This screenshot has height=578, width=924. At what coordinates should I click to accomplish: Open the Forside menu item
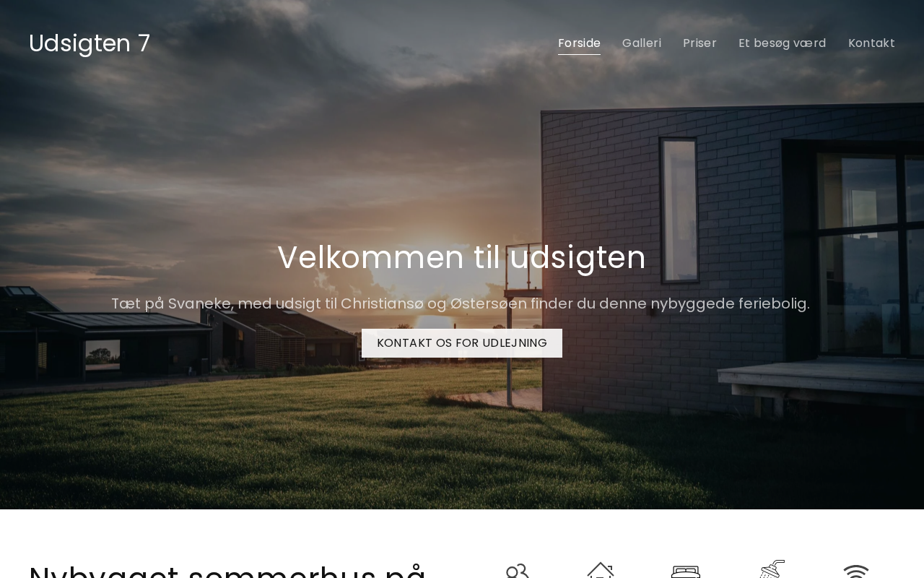[x=579, y=43]
